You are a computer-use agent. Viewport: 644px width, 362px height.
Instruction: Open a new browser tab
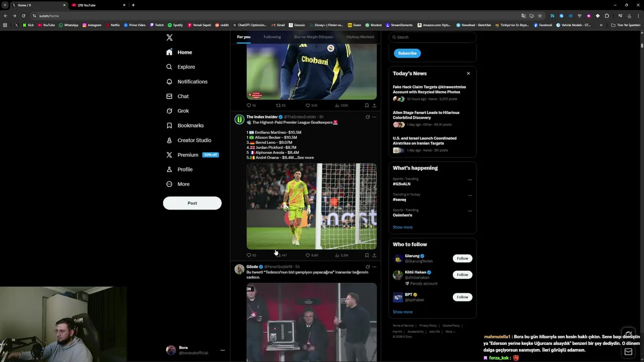(x=133, y=5)
